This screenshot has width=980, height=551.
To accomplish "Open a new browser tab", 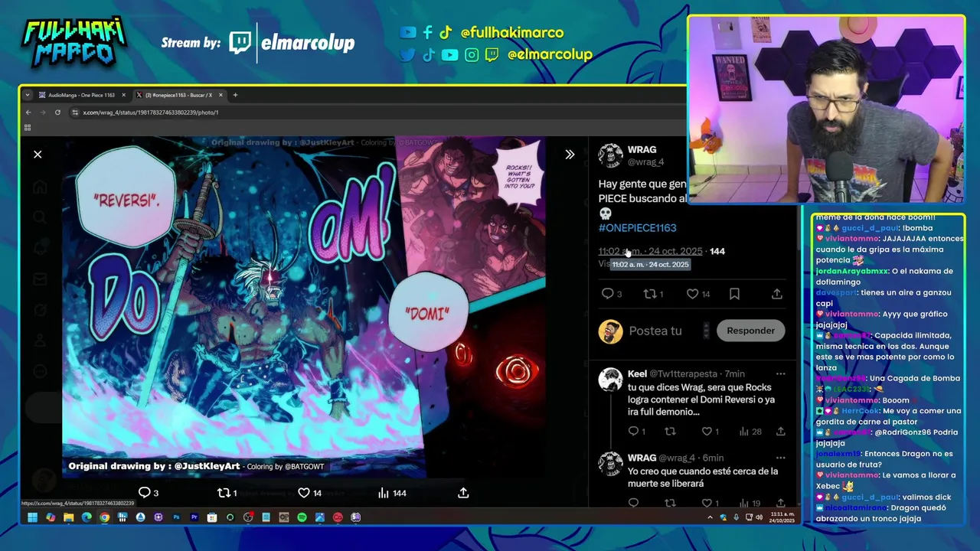I will 235,95.
